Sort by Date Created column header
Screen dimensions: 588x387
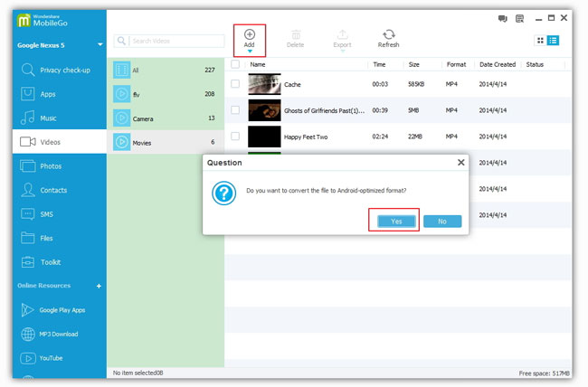coord(498,64)
